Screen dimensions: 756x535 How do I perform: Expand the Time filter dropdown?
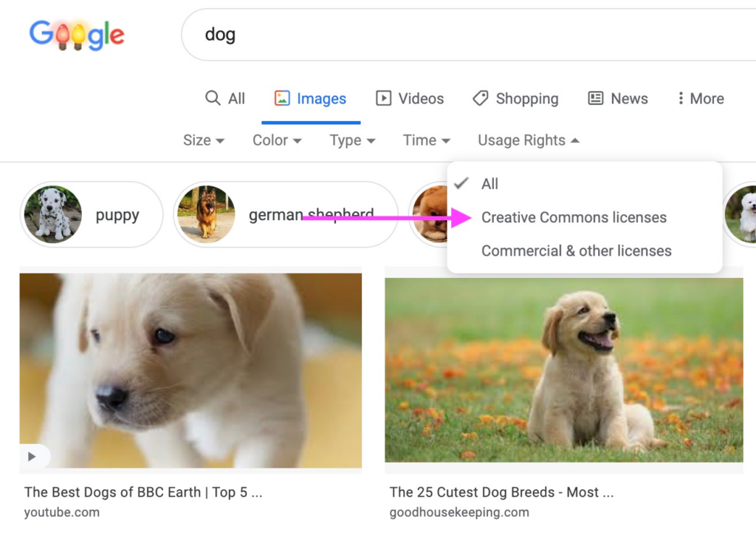tap(427, 140)
